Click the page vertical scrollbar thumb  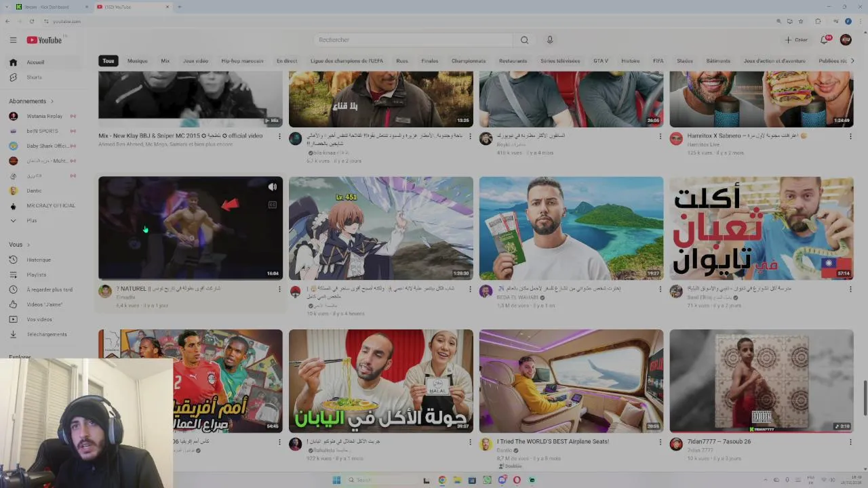point(865,399)
